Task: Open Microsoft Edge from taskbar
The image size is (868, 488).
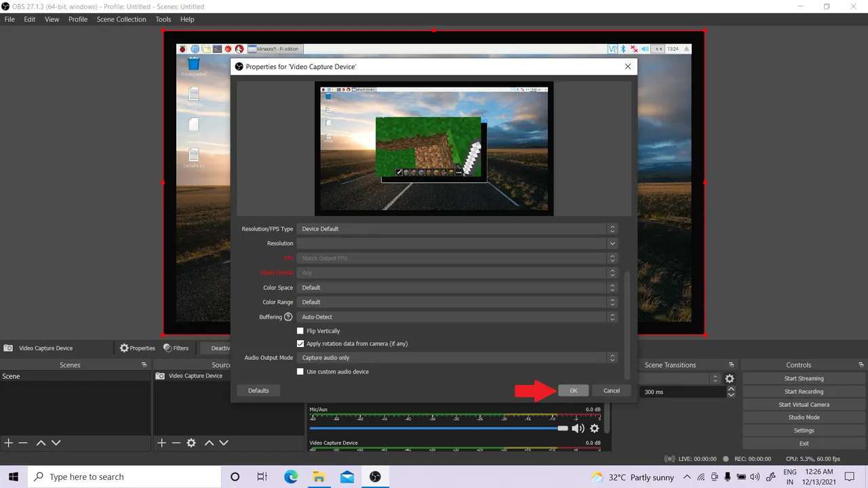Action: (x=291, y=476)
